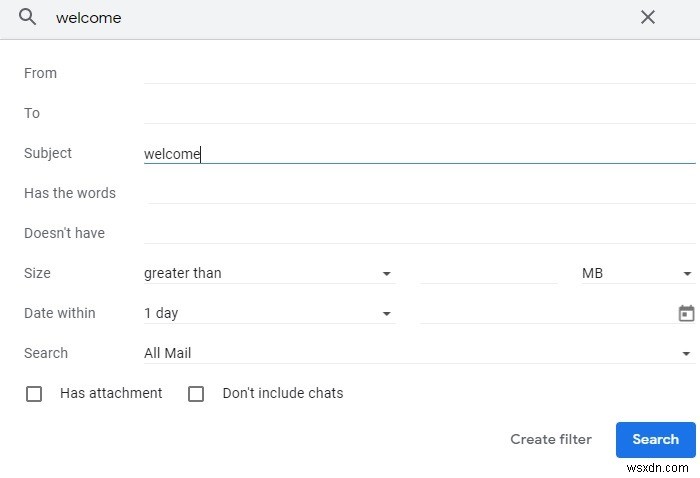
Task: Click the magnifying glass search icon
Action: (27, 17)
